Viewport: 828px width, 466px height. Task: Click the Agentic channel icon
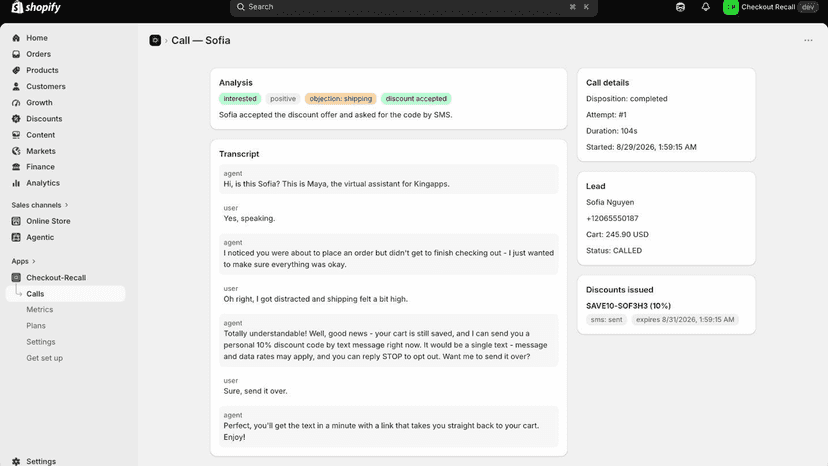(x=16, y=237)
